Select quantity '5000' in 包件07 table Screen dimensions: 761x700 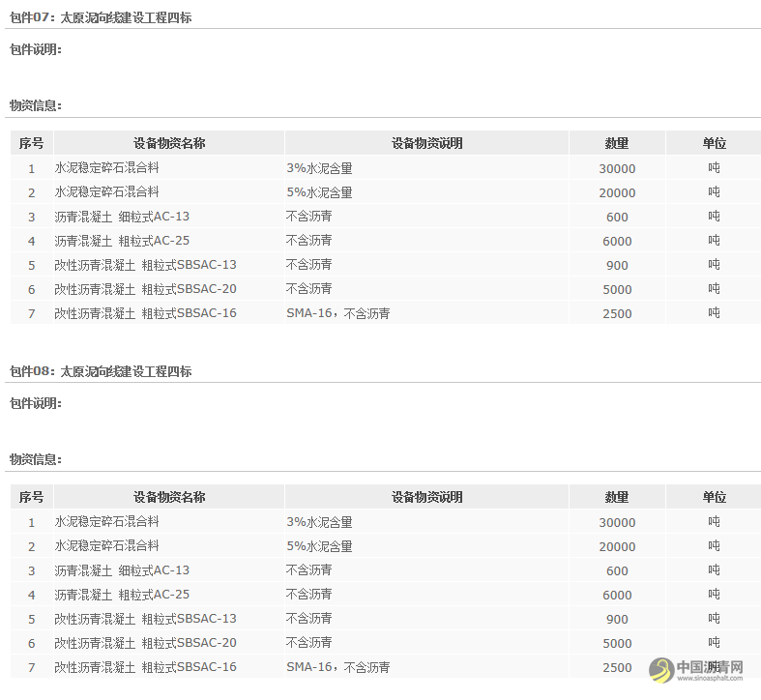pyautogui.click(x=617, y=290)
